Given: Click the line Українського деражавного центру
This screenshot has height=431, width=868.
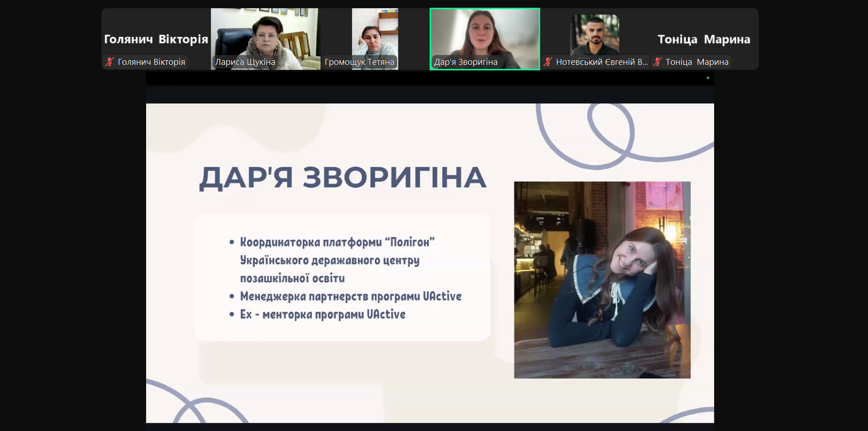Looking at the screenshot, I should click(x=330, y=260).
